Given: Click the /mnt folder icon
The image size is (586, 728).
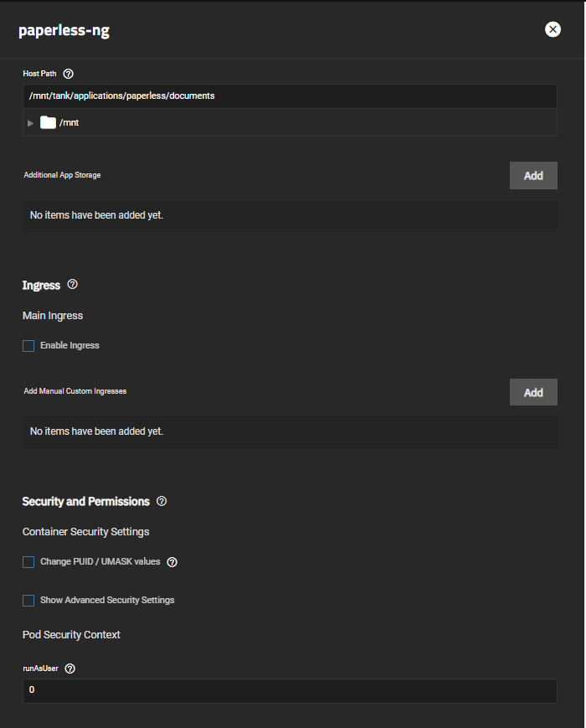Looking at the screenshot, I should point(48,122).
